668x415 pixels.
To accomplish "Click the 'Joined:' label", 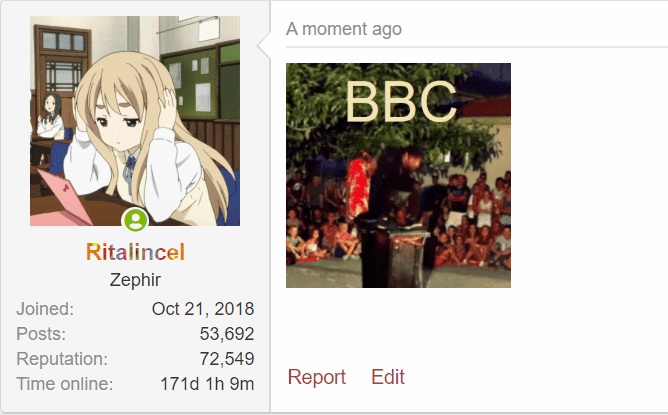I will click(x=45, y=309).
